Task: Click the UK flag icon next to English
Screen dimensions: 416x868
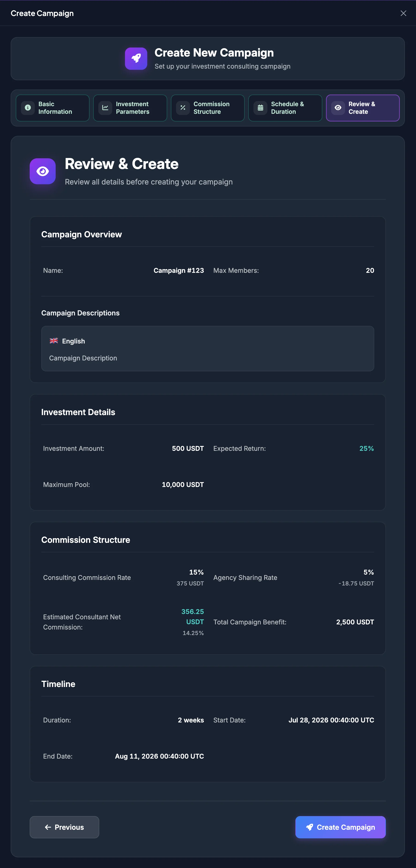Action: 54,341
